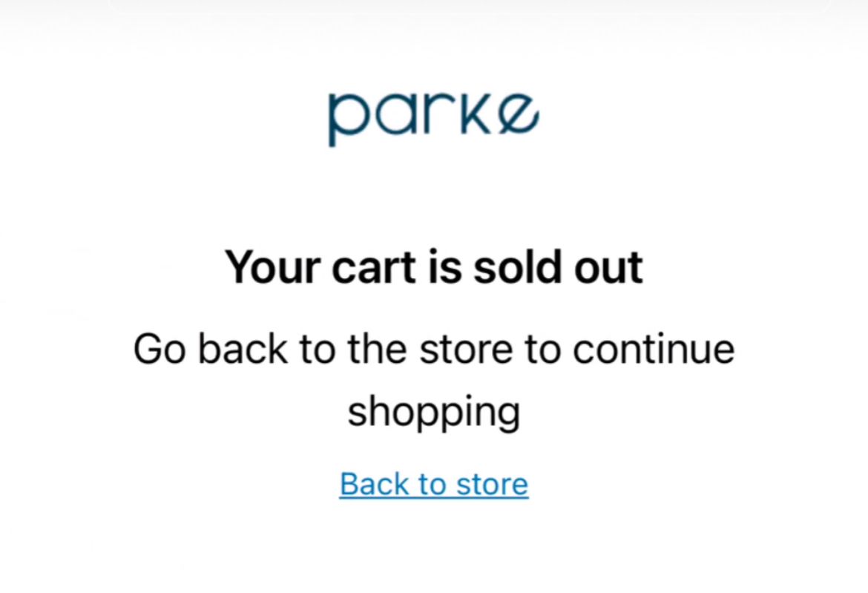Click the word 'continue' in the message
The height and width of the screenshot is (593, 868).
(x=653, y=350)
